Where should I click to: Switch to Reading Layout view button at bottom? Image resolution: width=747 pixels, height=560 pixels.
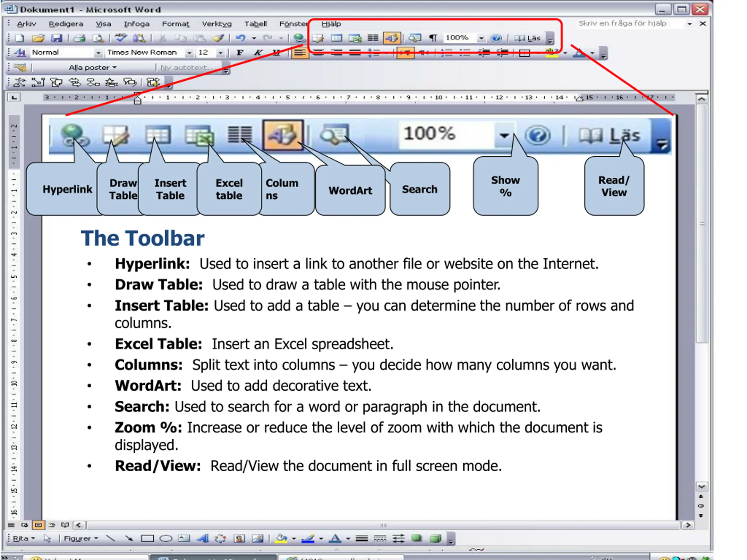click(65, 525)
